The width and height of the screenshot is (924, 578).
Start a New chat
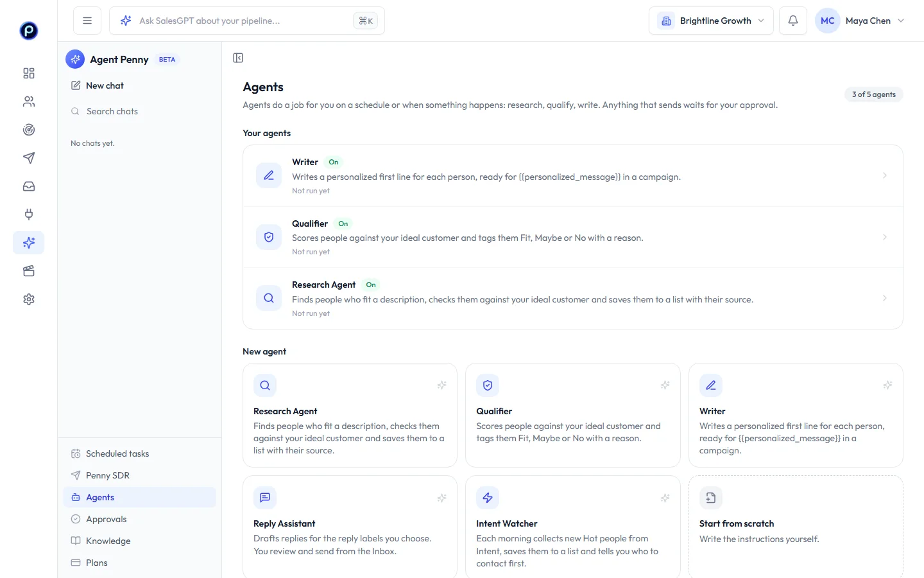click(139, 85)
